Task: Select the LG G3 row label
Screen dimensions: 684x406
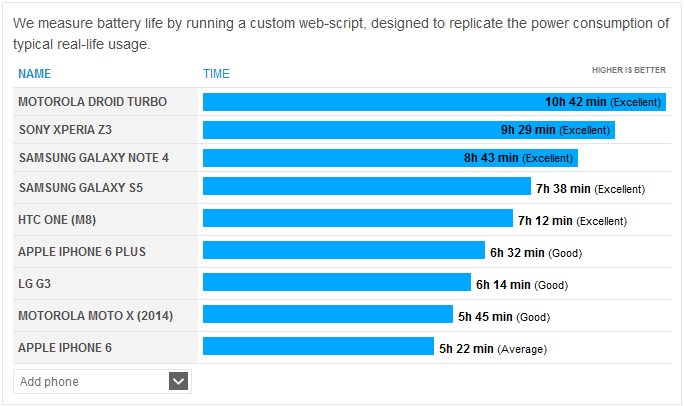Action: pyautogui.click(x=34, y=284)
